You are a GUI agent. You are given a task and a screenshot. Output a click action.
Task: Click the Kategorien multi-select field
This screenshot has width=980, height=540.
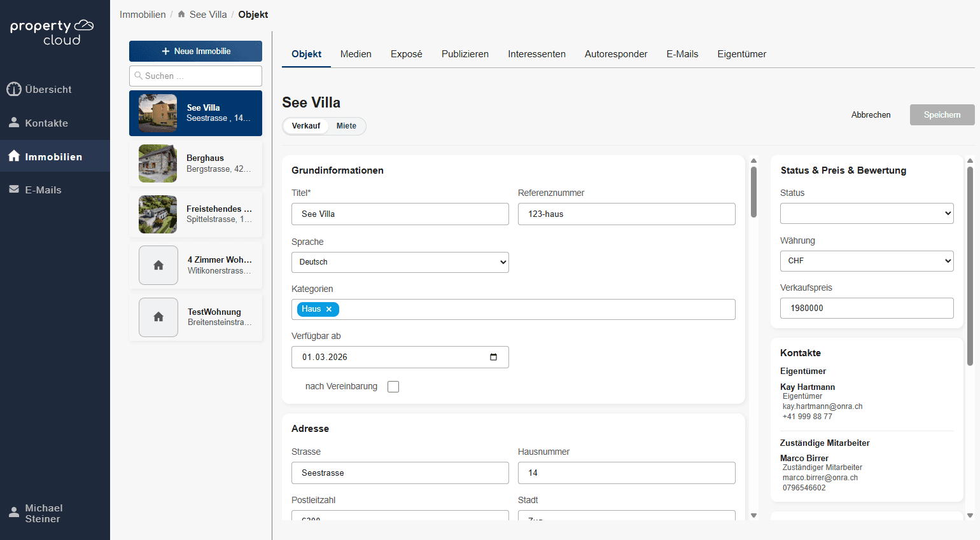point(514,309)
